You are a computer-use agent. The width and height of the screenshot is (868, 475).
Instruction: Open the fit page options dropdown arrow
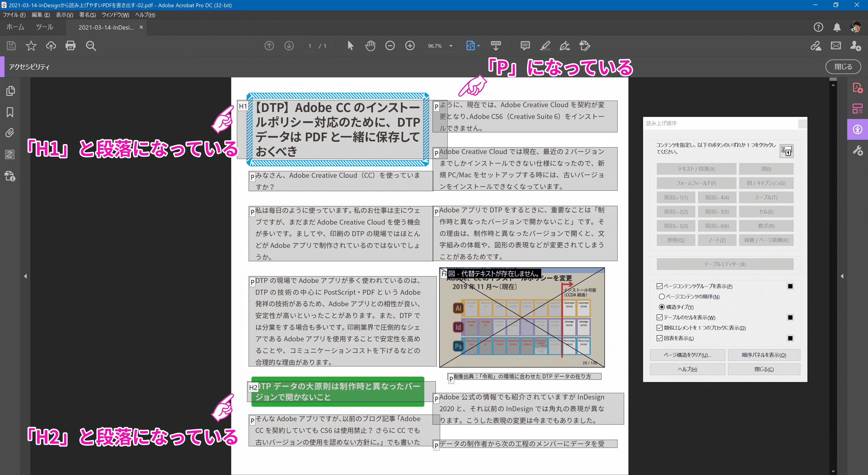(x=479, y=46)
